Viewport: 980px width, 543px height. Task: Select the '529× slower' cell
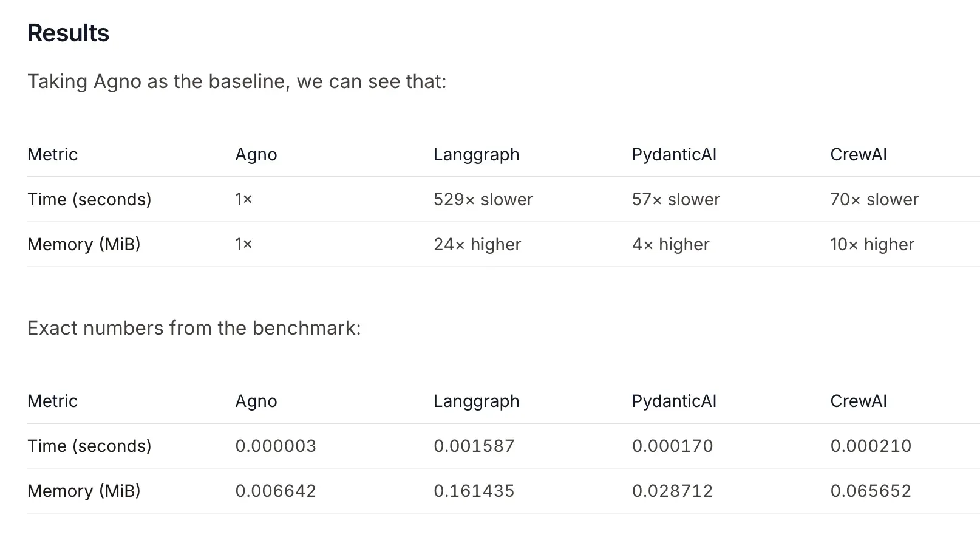(483, 199)
